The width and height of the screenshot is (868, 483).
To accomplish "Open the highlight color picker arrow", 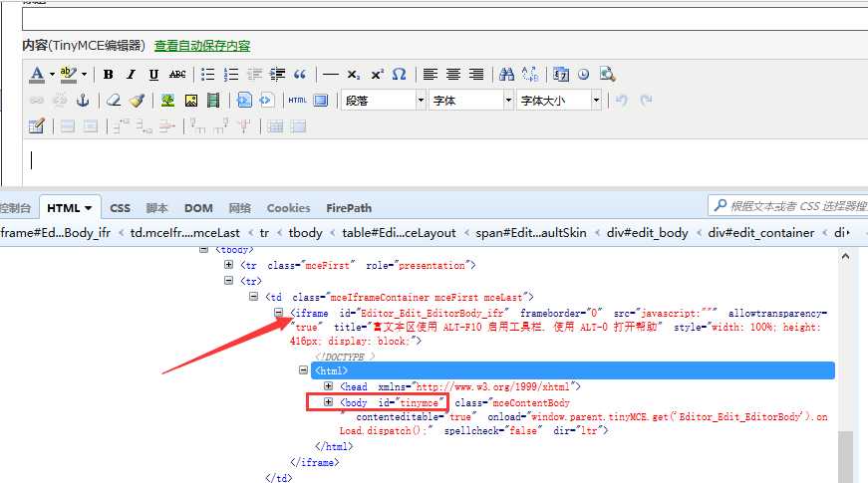I will [x=84, y=74].
